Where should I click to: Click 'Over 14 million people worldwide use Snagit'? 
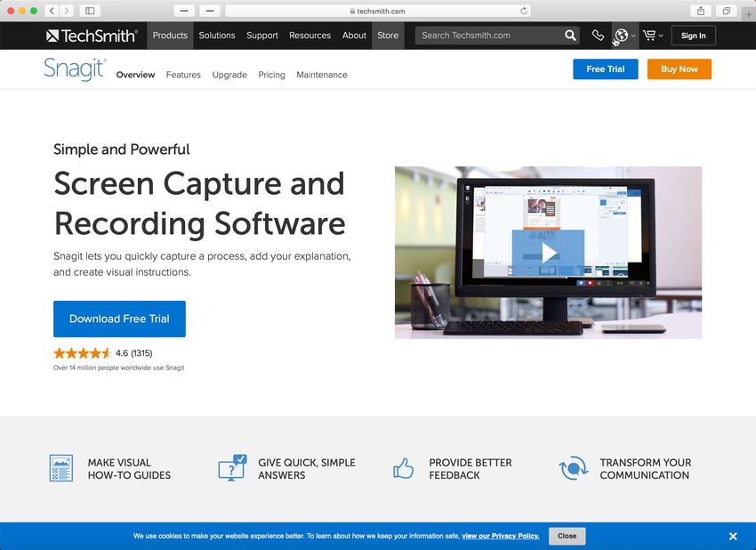click(118, 368)
